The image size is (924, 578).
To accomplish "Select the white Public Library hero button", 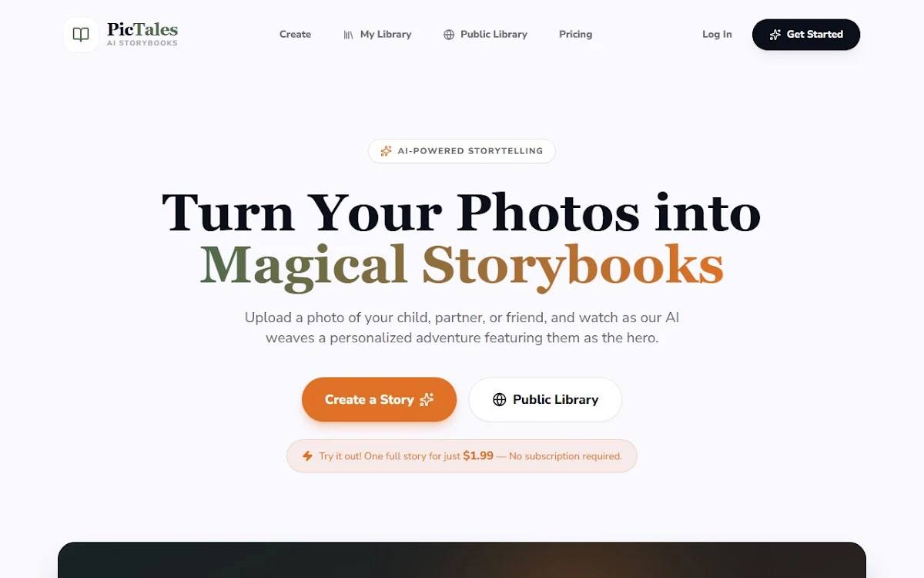I will [545, 399].
